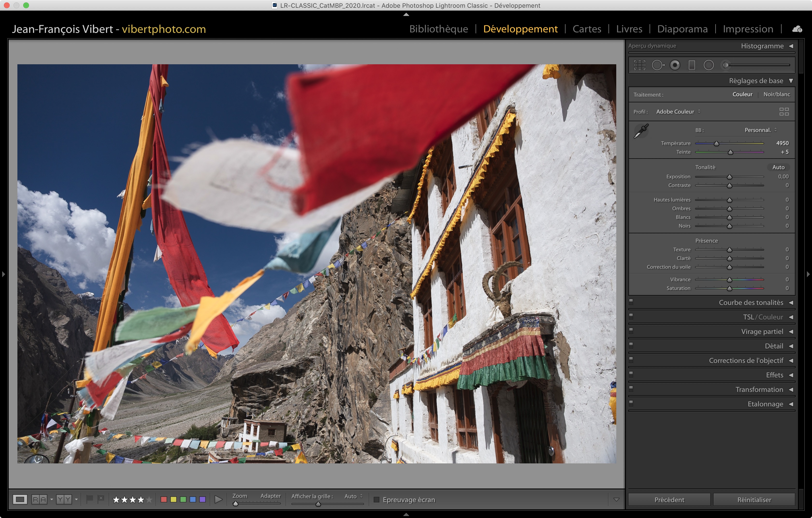The height and width of the screenshot is (518, 812).
Task: Pick the white balance eyedropper
Action: (641, 131)
